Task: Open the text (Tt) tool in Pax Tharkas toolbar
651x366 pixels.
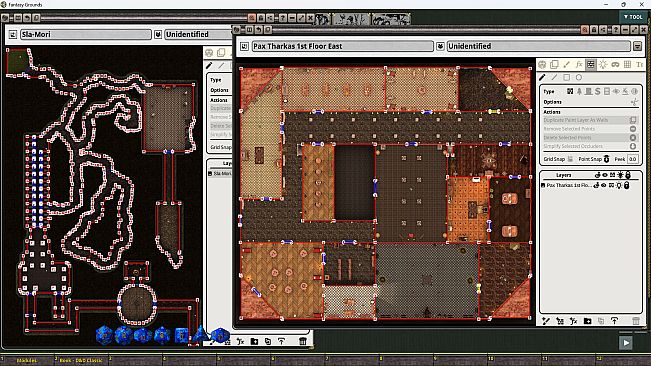Action: [x=639, y=64]
